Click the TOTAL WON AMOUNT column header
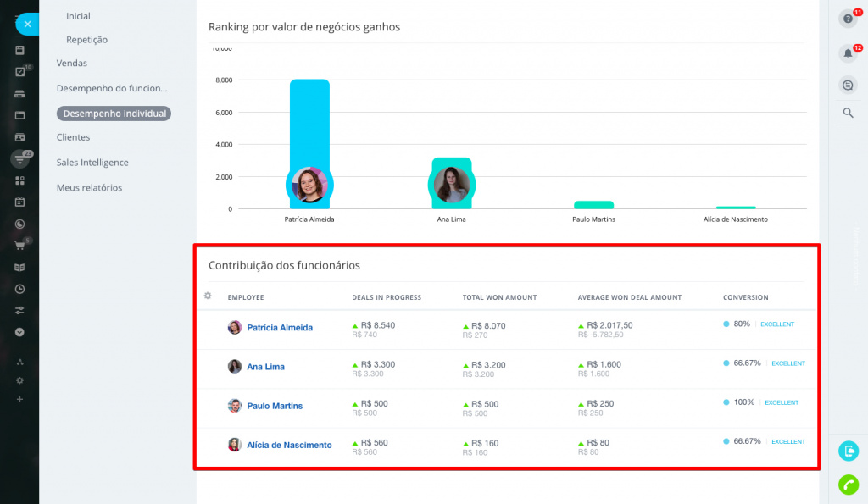Viewport: 868px width, 504px height. 499,297
